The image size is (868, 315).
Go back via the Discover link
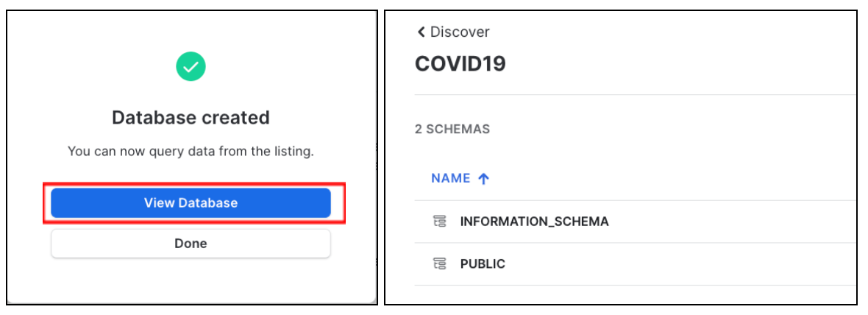[x=460, y=32]
